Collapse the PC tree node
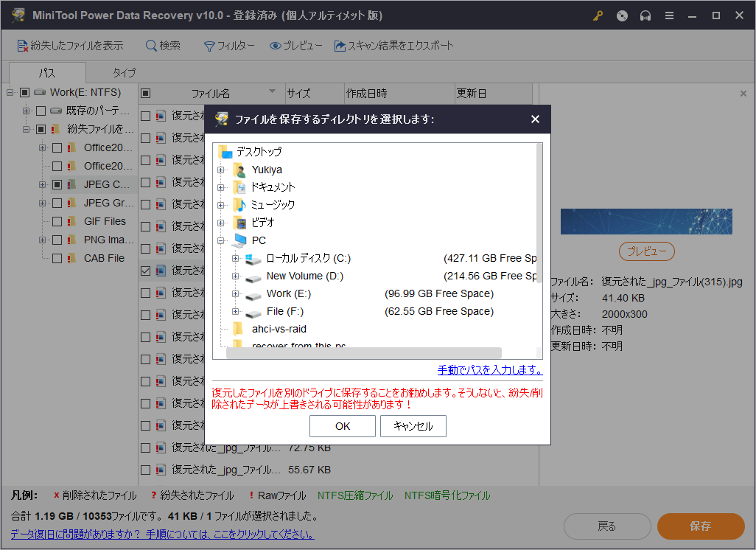The height and width of the screenshot is (550, 756). click(221, 240)
